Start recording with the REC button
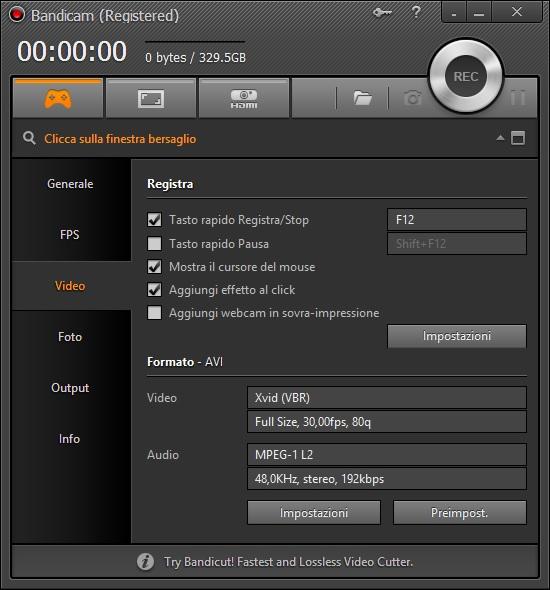This screenshot has height=590, width=550. 466,77
